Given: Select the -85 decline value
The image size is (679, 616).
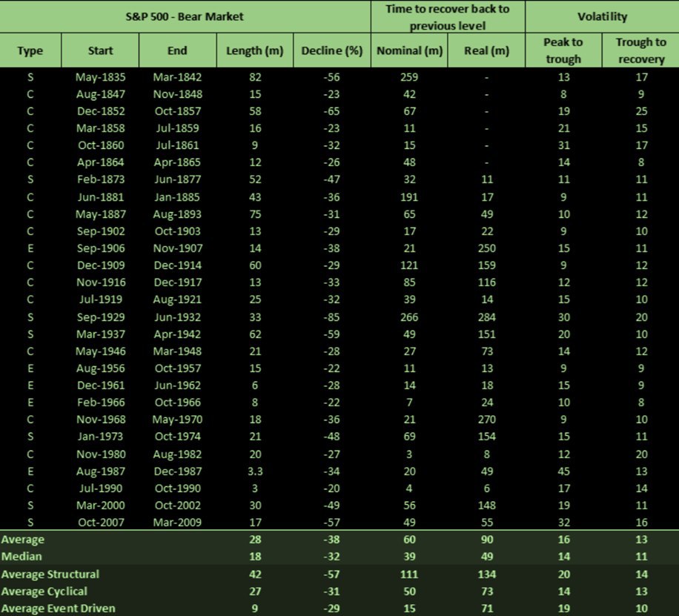Looking at the screenshot, I should point(331,317).
